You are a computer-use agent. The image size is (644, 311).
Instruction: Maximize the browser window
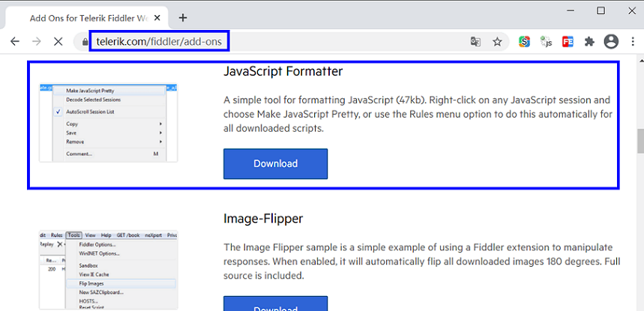601,11
